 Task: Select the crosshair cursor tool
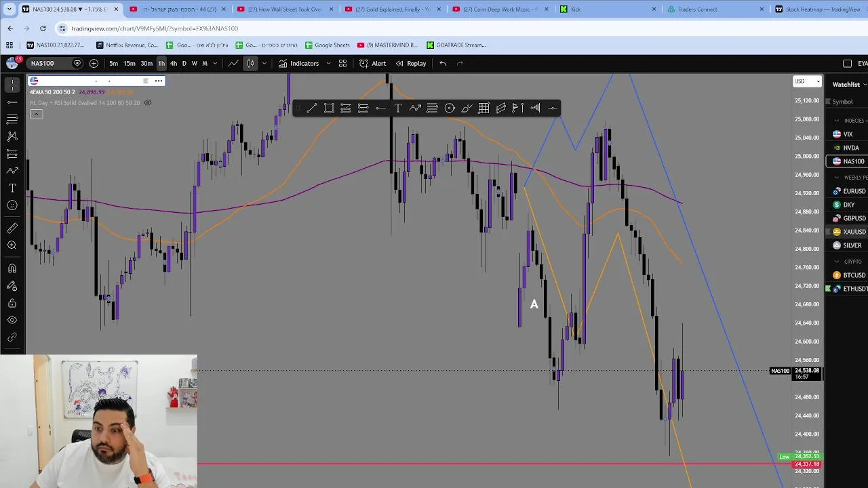(12, 85)
